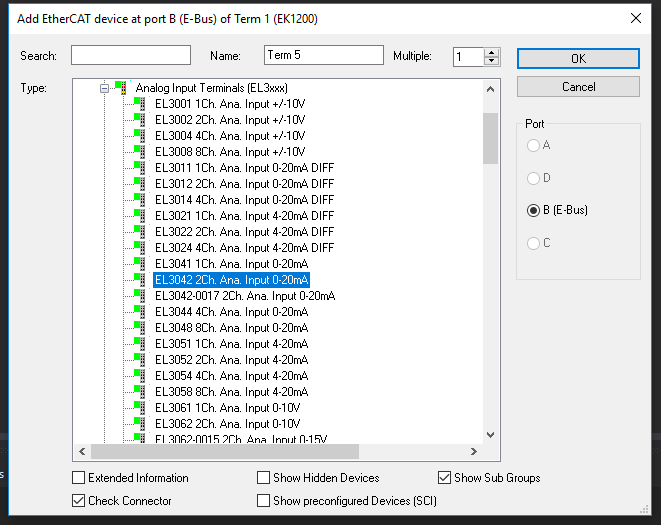Image resolution: width=661 pixels, height=525 pixels.
Task: Click the Multiple number field
Action: pos(468,57)
